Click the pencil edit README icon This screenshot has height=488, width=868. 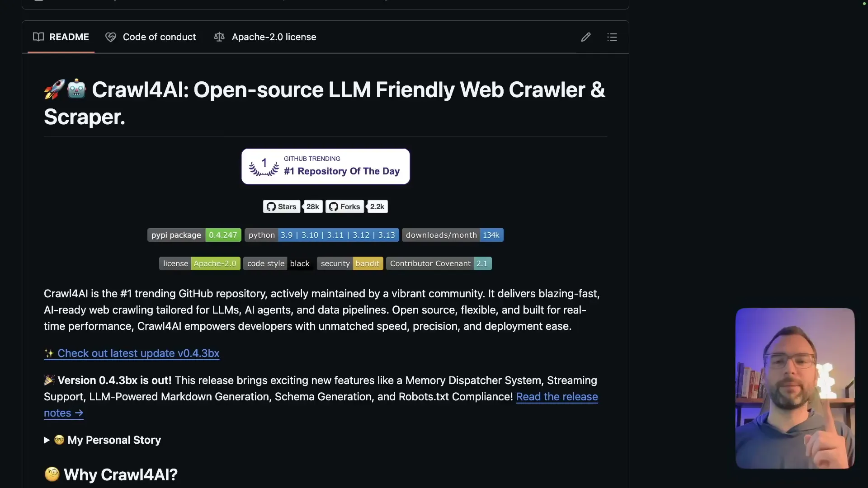click(585, 37)
